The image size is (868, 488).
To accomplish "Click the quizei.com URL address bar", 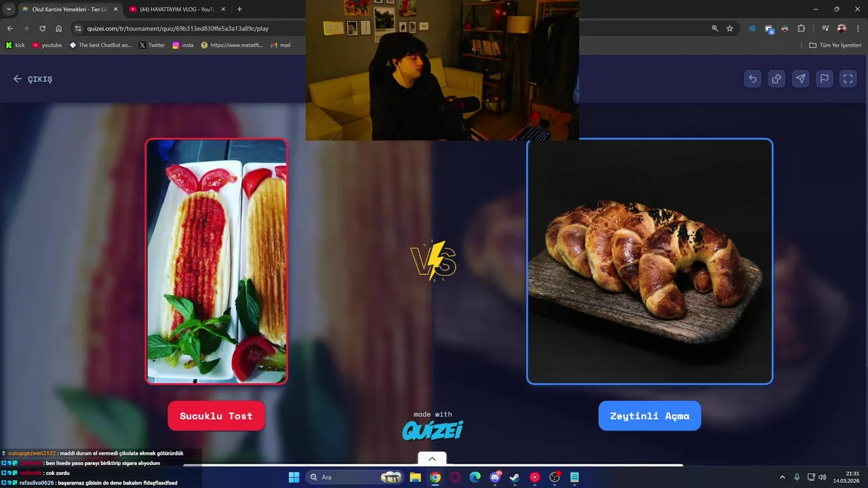I will tap(178, 28).
